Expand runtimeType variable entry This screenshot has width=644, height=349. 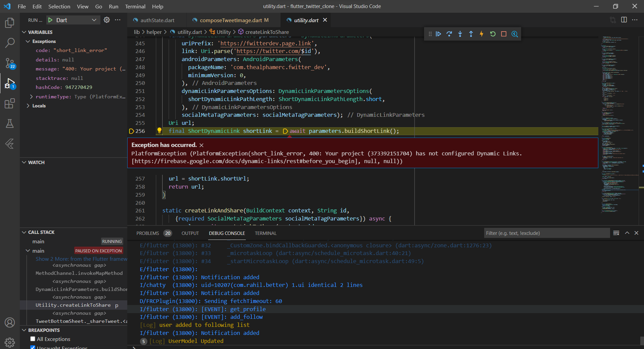point(31,97)
